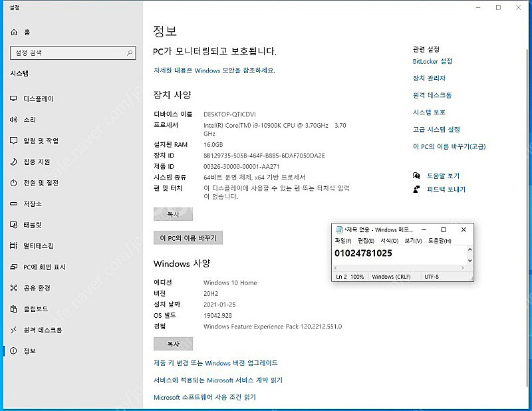532x411 pixels.
Task: Open Focus assist moon icon
Action: click(x=13, y=162)
